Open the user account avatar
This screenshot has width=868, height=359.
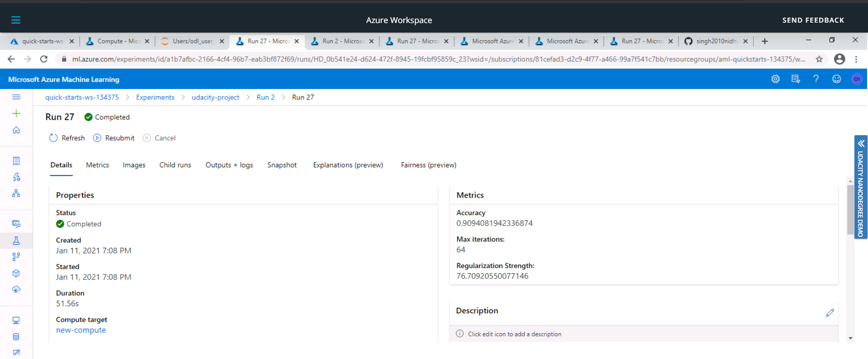click(x=857, y=79)
